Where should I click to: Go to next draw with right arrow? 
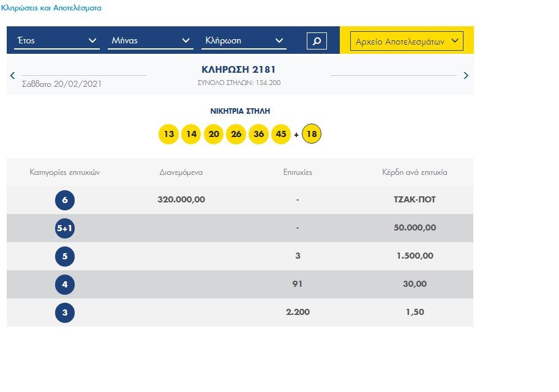tap(466, 76)
